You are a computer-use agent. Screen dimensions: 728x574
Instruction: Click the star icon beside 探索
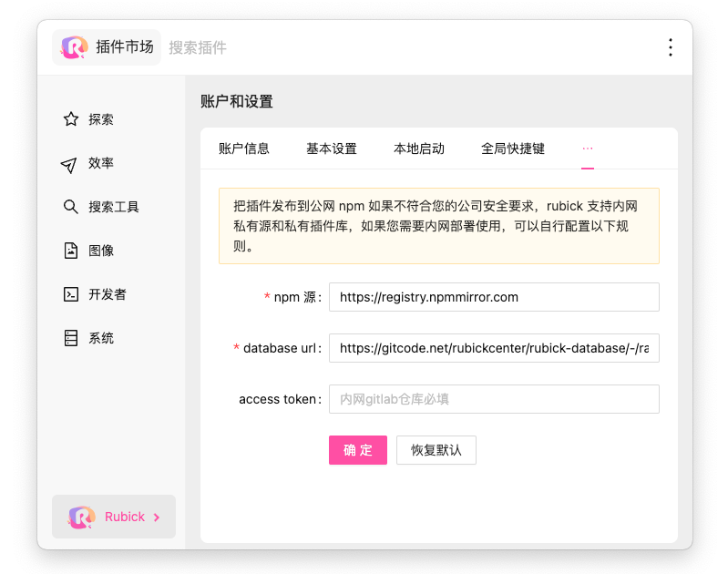pyautogui.click(x=70, y=119)
